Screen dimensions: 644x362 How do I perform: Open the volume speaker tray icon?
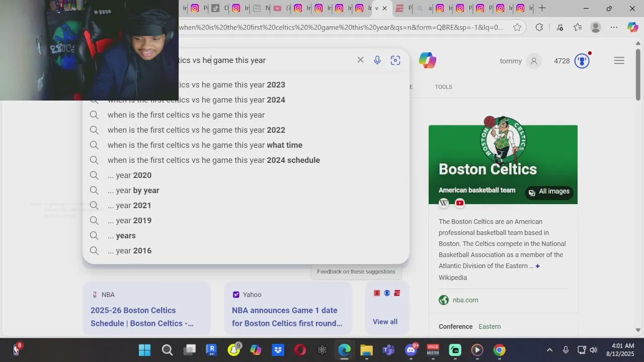[593, 350]
